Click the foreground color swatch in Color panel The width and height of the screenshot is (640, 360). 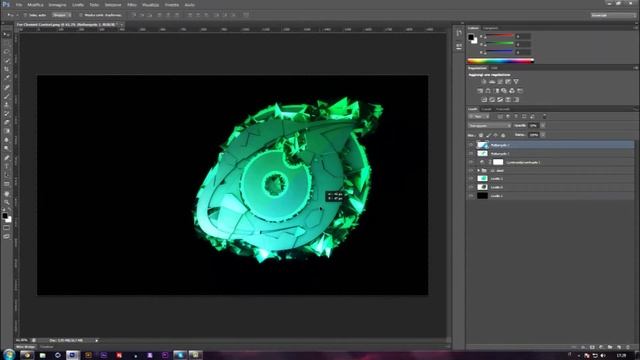click(471, 37)
